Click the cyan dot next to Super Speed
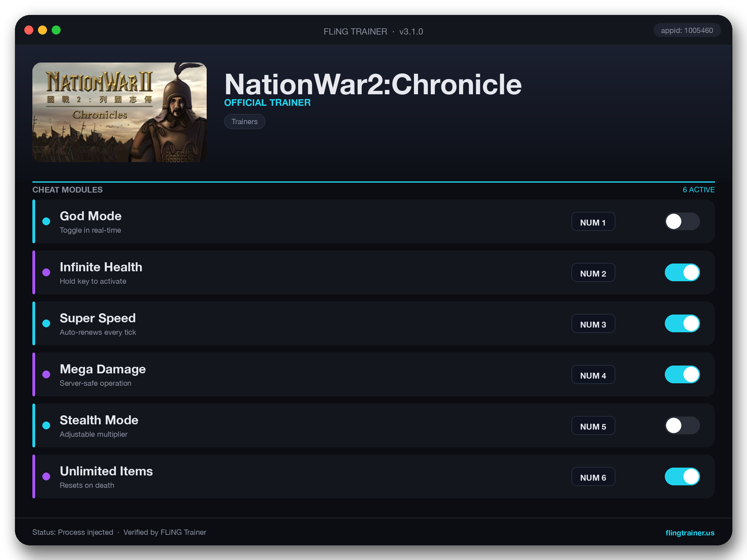Image resolution: width=747 pixels, height=560 pixels. 46,323
